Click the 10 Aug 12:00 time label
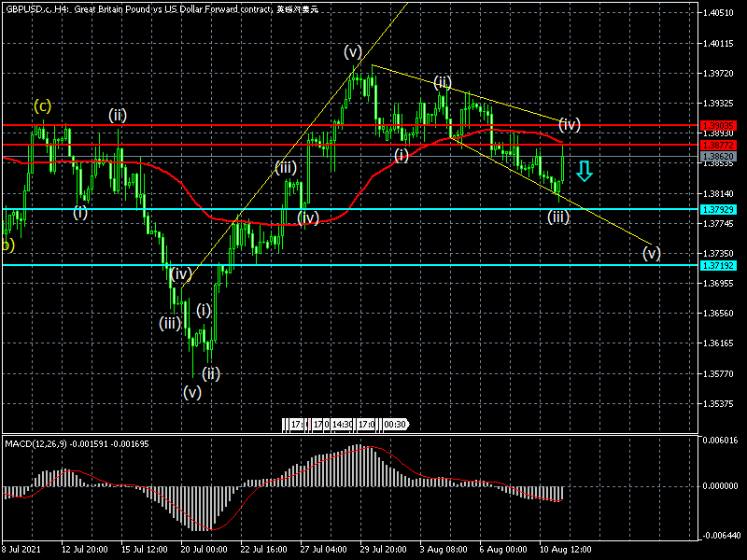Image resolution: width=747 pixels, height=560 pixels. [x=566, y=549]
